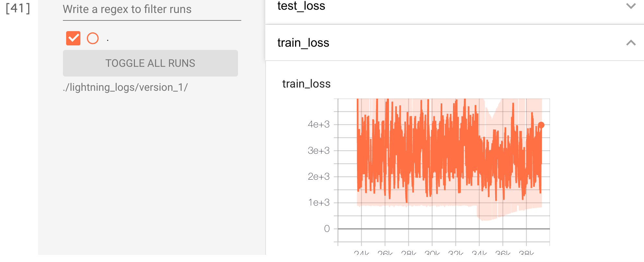Click the train_loss section header label
644x262 pixels.
[303, 43]
